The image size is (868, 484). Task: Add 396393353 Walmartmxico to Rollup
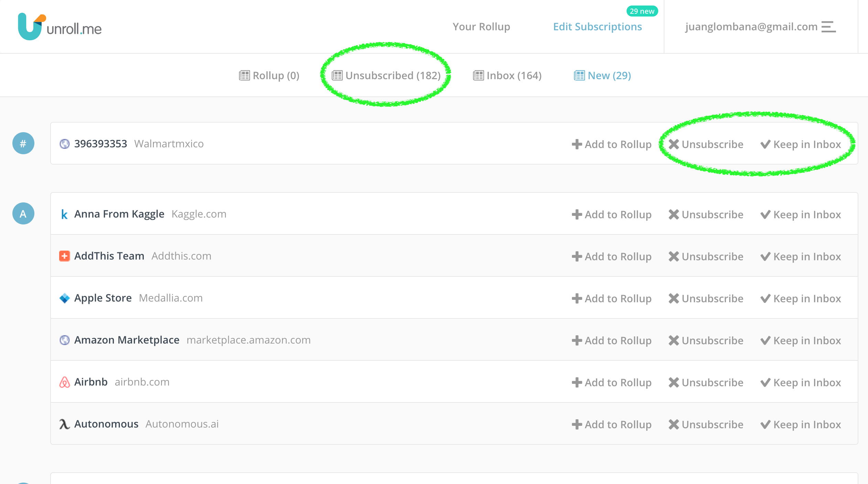point(611,144)
